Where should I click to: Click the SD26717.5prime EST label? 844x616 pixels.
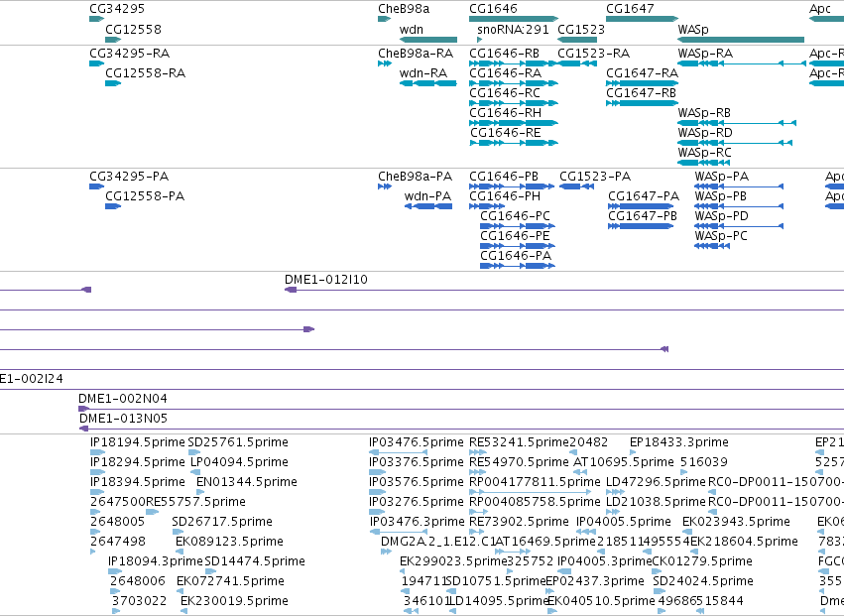222,522
